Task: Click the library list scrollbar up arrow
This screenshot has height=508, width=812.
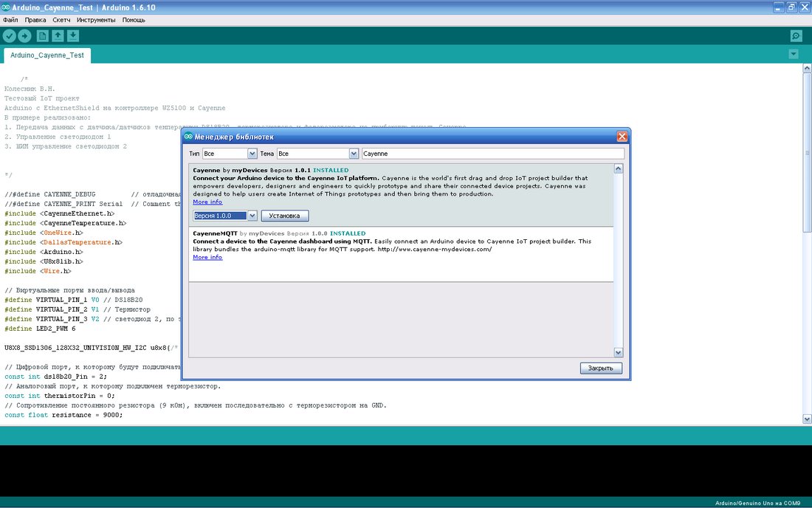Action: tap(619, 169)
